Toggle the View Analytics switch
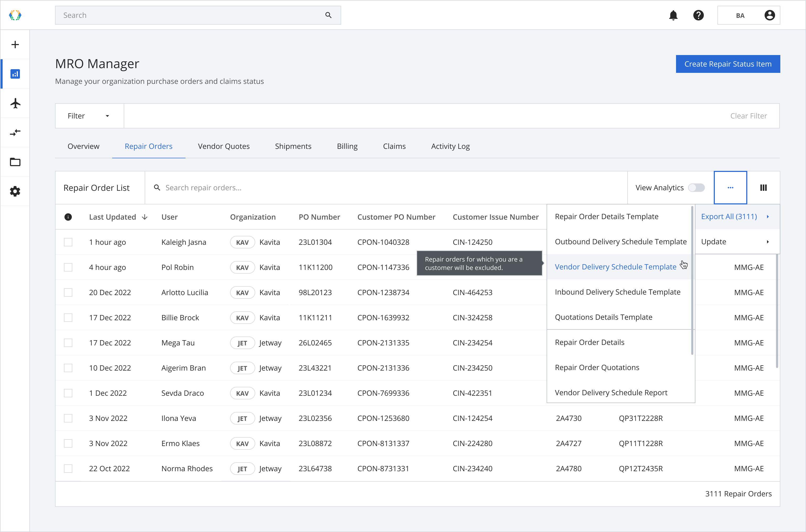Image resolution: width=806 pixels, height=532 pixels. [696, 188]
